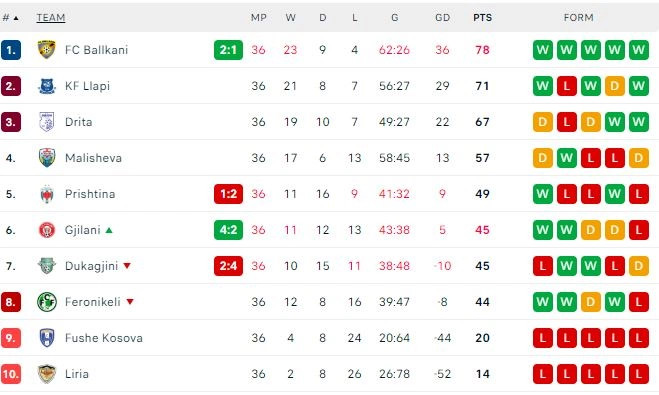Click the Drita club logo
The width and height of the screenshot is (659, 395).
click(x=47, y=122)
